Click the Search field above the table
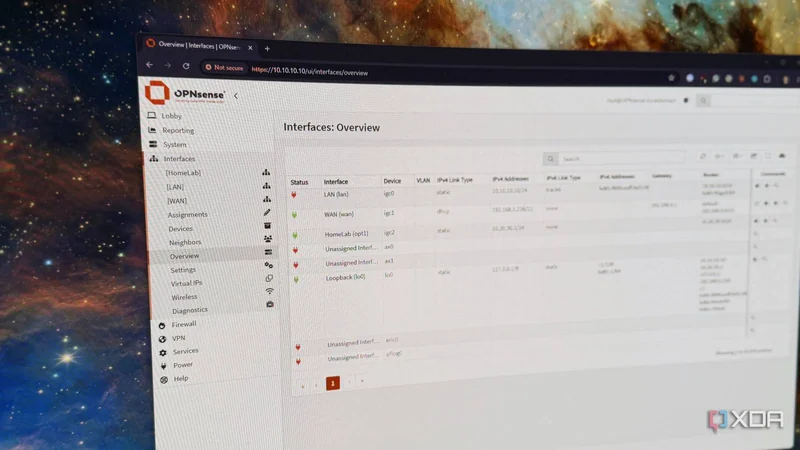Viewport: 800px width, 450px height. tap(621, 158)
